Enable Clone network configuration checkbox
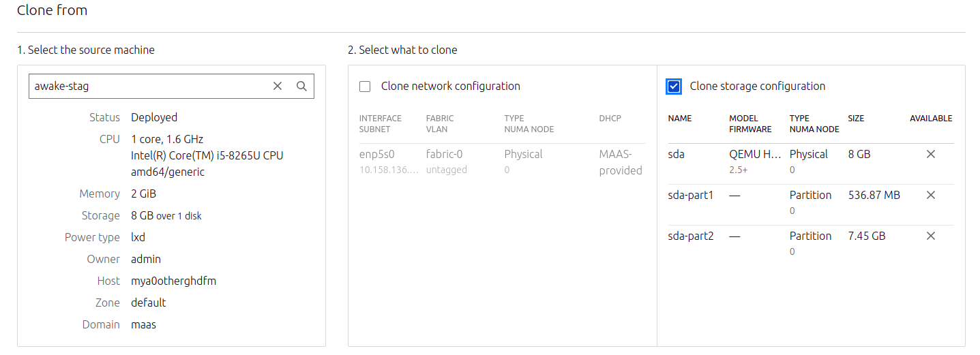Screen dimensions: 980x355 click(365, 87)
